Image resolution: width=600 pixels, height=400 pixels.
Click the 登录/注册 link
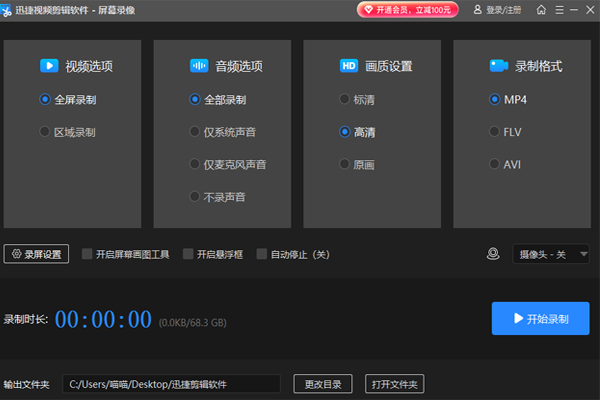point(503,10)
